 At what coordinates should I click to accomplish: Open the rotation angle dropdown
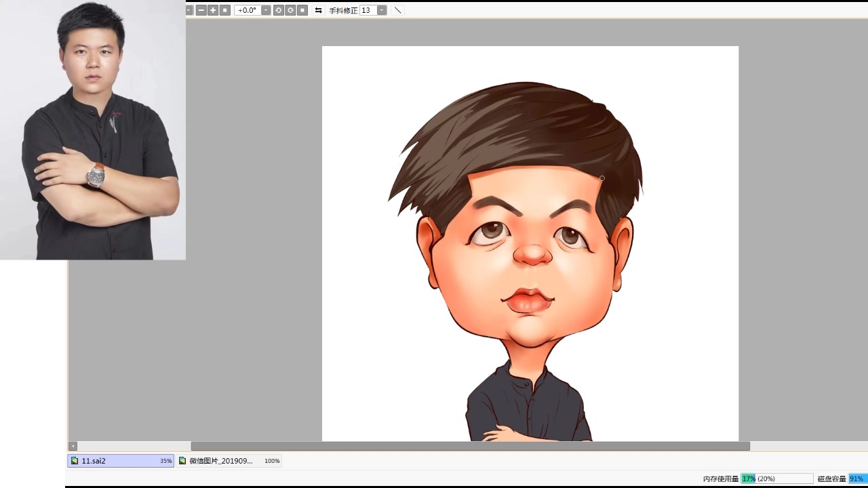tap(266, 10)
